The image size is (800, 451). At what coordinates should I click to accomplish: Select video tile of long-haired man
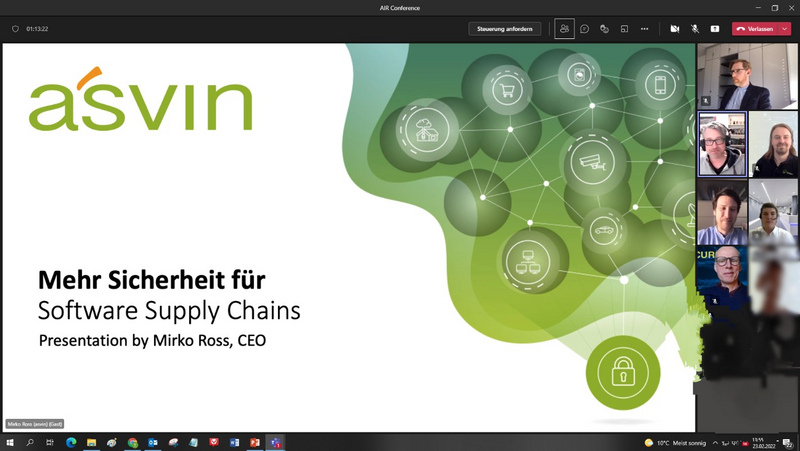click(773, 144)
